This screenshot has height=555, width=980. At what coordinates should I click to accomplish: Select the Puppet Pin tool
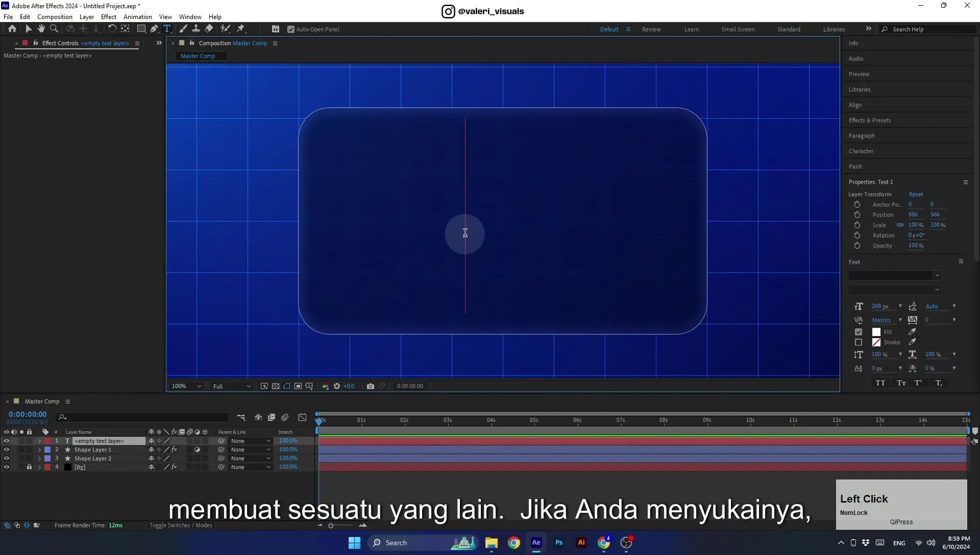[241, 29]
